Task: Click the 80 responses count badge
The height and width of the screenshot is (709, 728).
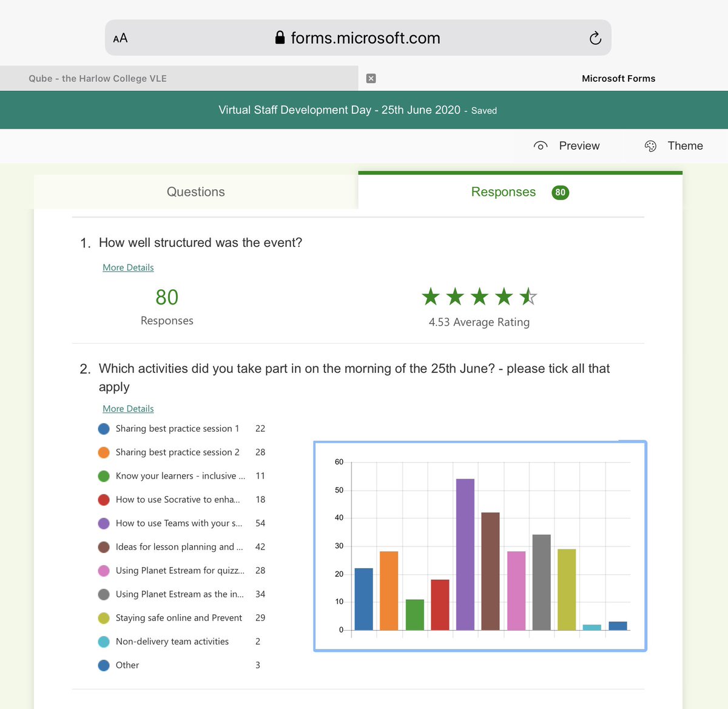Action: pyautogui.click(x=560, y=192)
